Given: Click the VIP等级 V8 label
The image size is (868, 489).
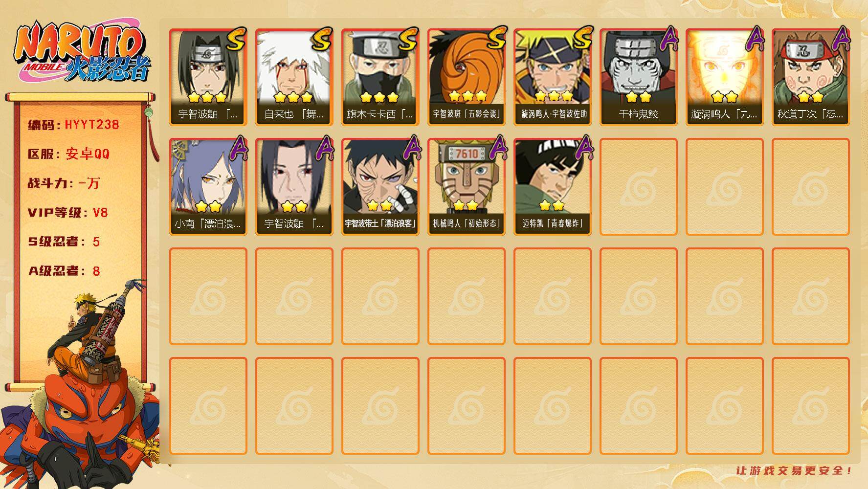Looking at the screenshot, I should [67, 213].
